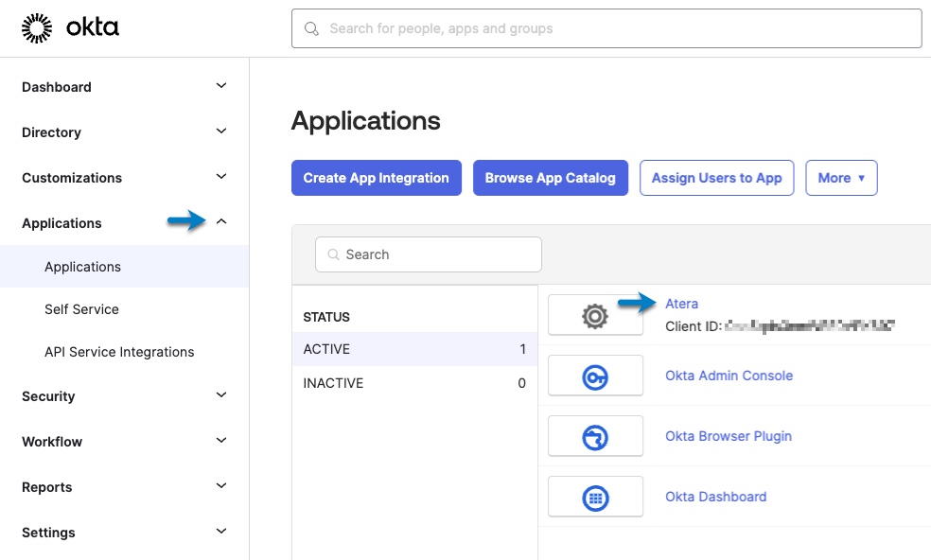Select the Directory sidebar label

(52, 132)
